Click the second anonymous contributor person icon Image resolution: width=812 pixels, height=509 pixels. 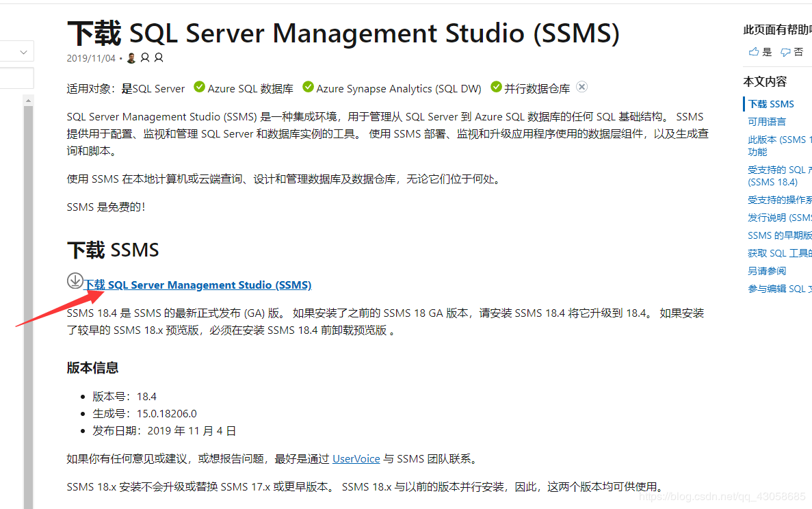point(159,57)
